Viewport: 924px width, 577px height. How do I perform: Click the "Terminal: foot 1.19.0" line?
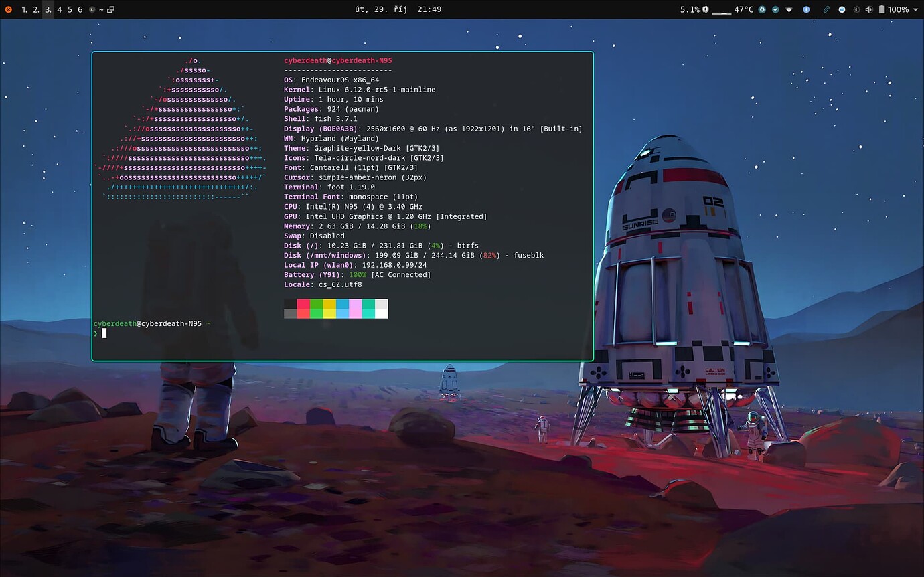click(x=329, y=187)
